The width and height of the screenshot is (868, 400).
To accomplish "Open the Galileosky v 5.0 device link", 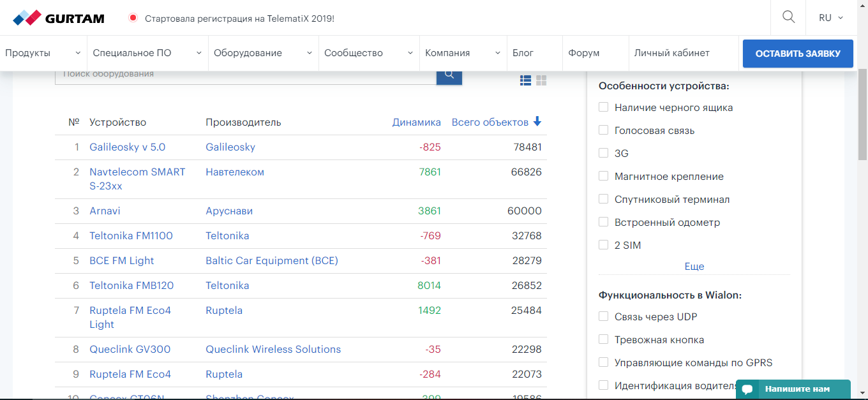I will [x=127, y=147].
